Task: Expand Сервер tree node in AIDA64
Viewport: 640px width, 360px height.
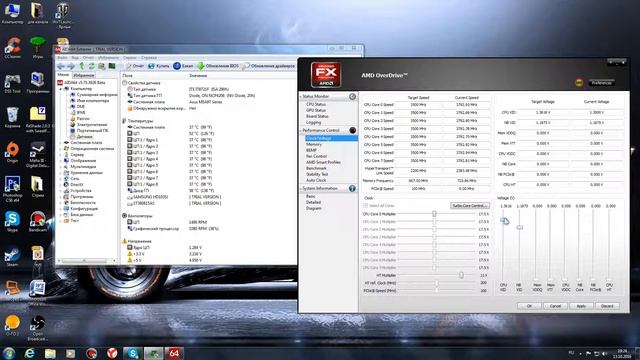Action: pos(61,155)
